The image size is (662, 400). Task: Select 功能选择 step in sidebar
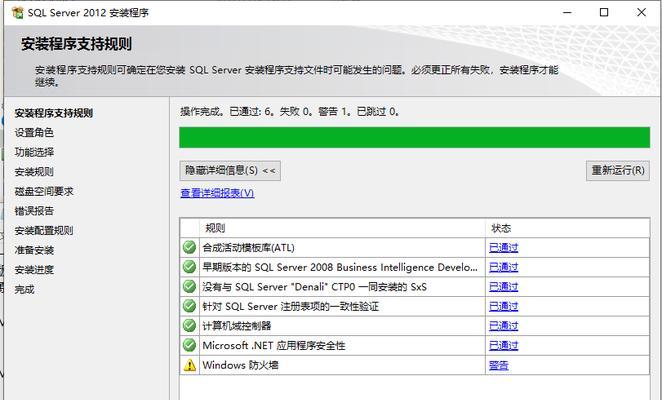(34, 152)
